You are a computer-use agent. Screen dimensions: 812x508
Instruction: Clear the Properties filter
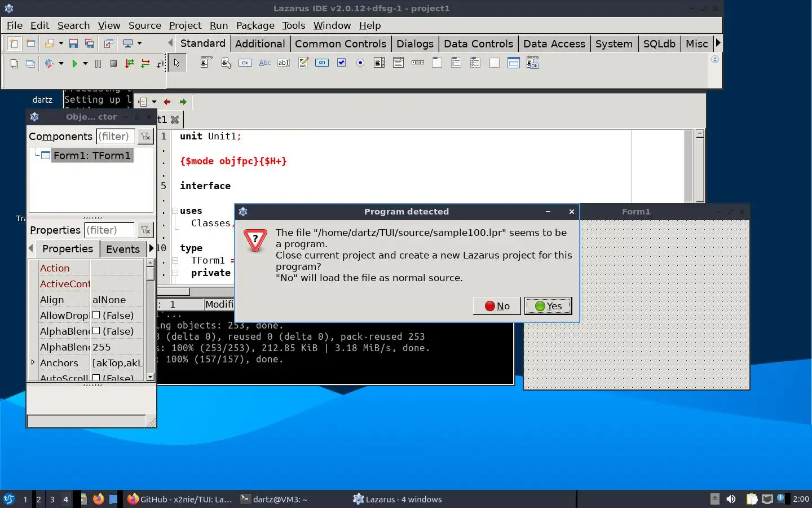coord(145,230)
